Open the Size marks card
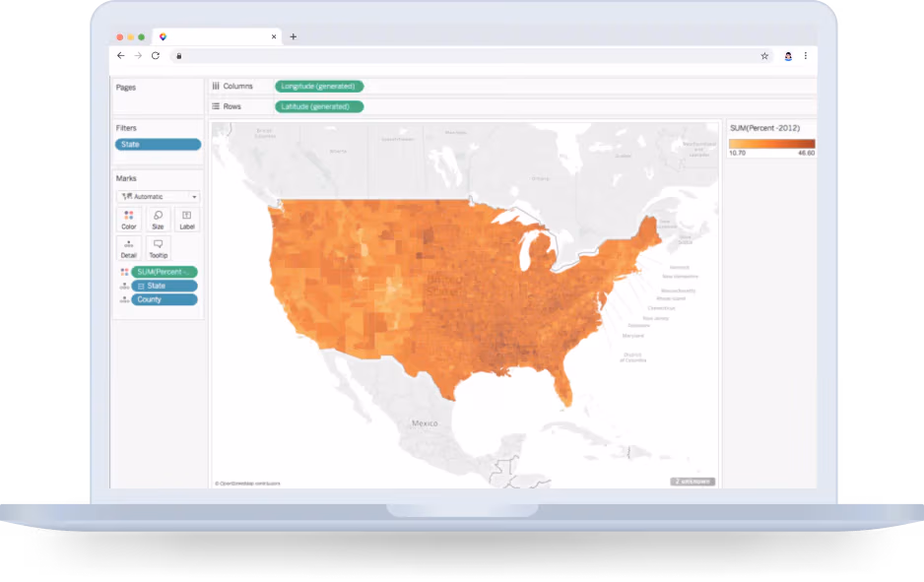The height and width of the screenshot is (582, 924). coord(158,220)
